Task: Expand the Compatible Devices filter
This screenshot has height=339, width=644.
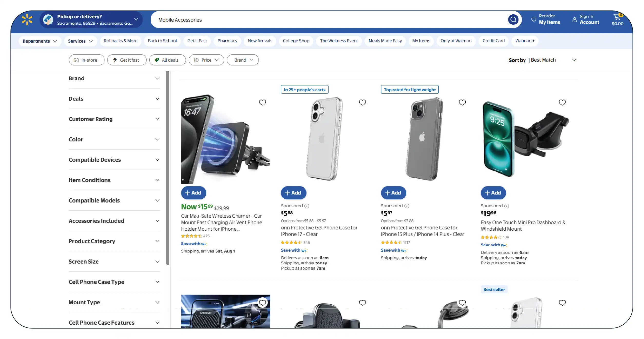Action: (x=114, y=160)
